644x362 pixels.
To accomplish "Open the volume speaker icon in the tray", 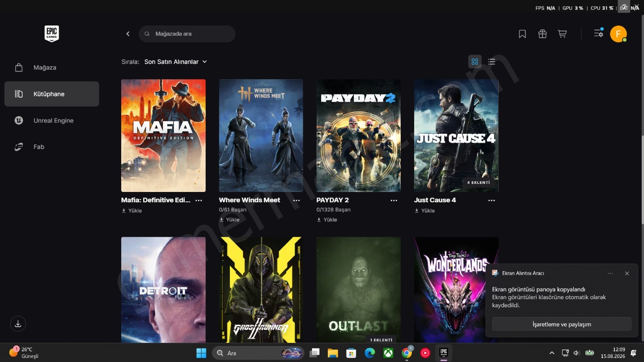I will click(576, 353).
